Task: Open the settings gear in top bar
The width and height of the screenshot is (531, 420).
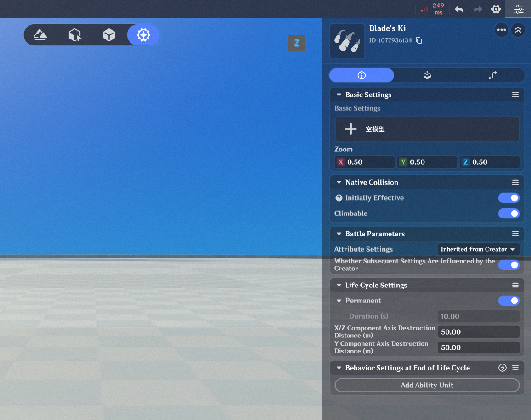Action: pyautogui.click(x=496, y=9)
